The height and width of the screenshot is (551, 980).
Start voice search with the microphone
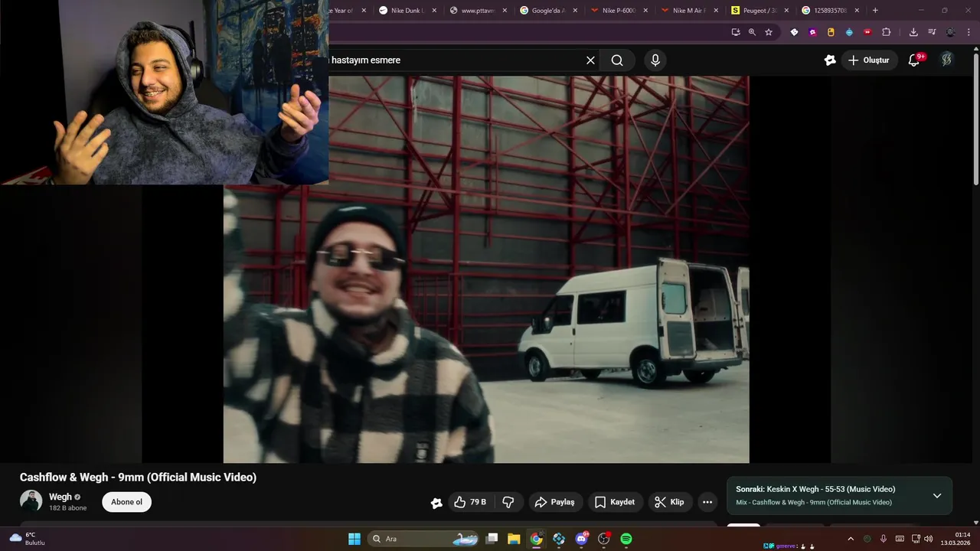tap(655, 60)
